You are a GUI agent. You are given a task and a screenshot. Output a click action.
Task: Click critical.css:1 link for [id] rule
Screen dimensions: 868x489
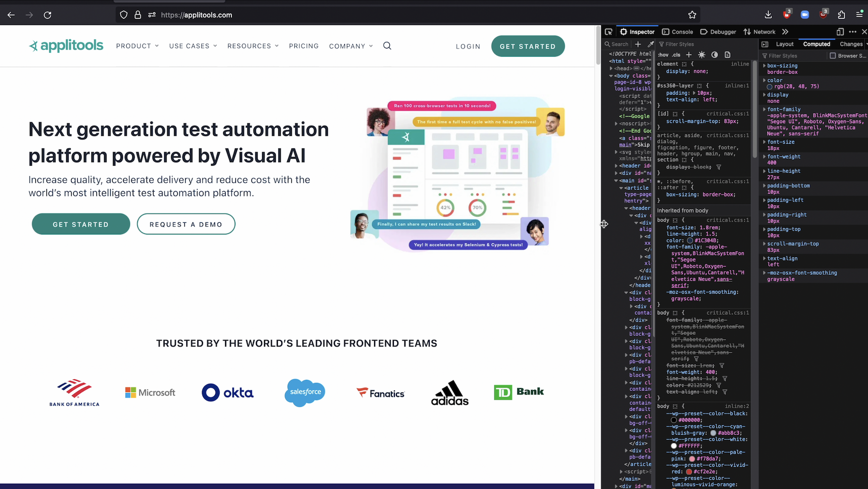tap(728, 114)
